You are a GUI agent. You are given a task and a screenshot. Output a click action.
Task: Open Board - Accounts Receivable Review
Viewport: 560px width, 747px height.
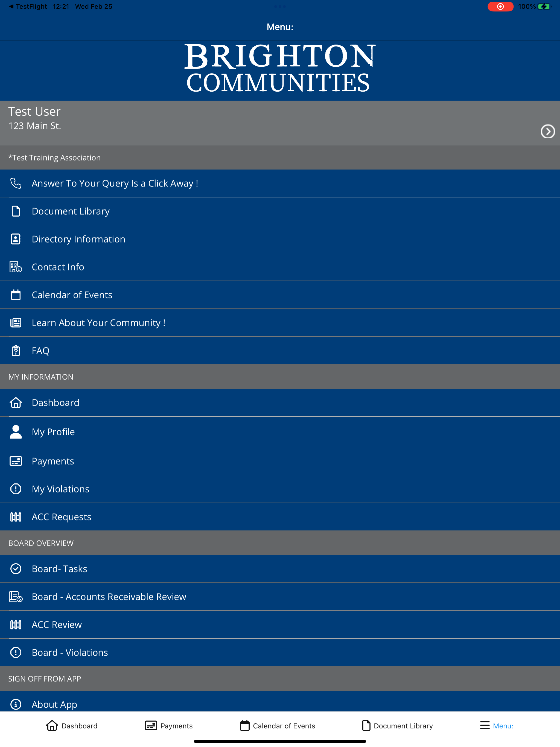click(x=280, y=597)
